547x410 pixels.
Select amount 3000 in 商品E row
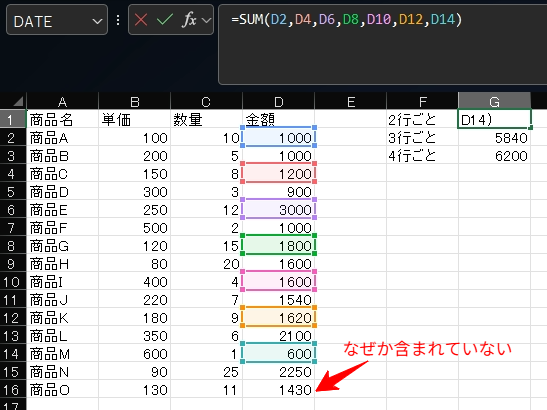tap(278, 210)
